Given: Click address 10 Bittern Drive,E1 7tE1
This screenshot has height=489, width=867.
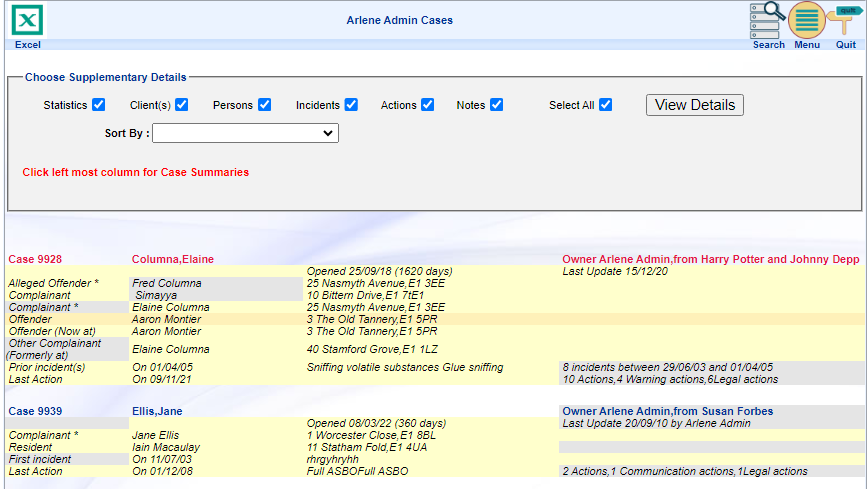Looking at the screenshot, I should click(x=365, y=295).
